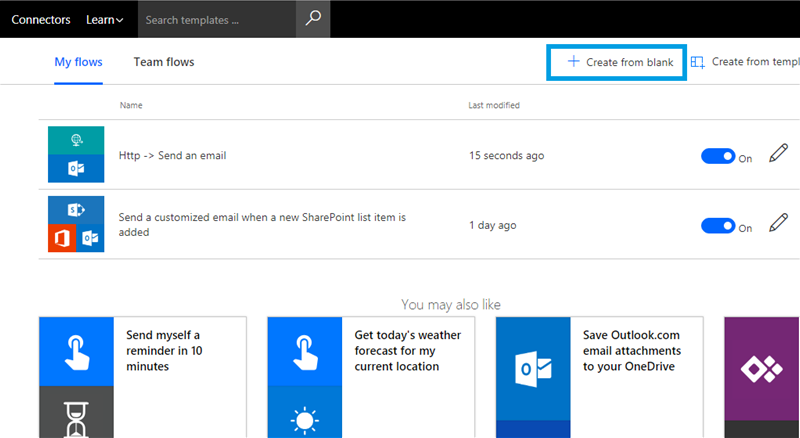Click in the Search templates field
800x438 pixels.
pyautogui.click(x=215, y=19)
